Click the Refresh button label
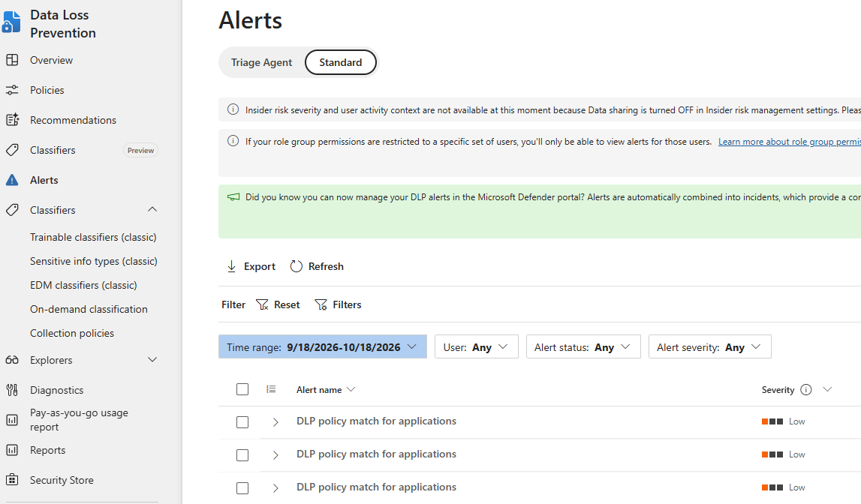Viewport: 861px width, 504px height. click(327, 266)
